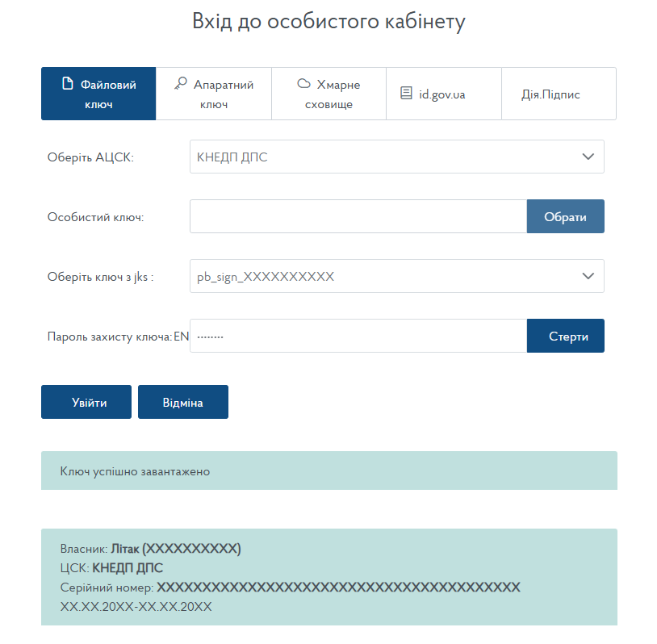Click the key icon on Апаратний ключ tab
657x644 pixels.
point(181,83)
